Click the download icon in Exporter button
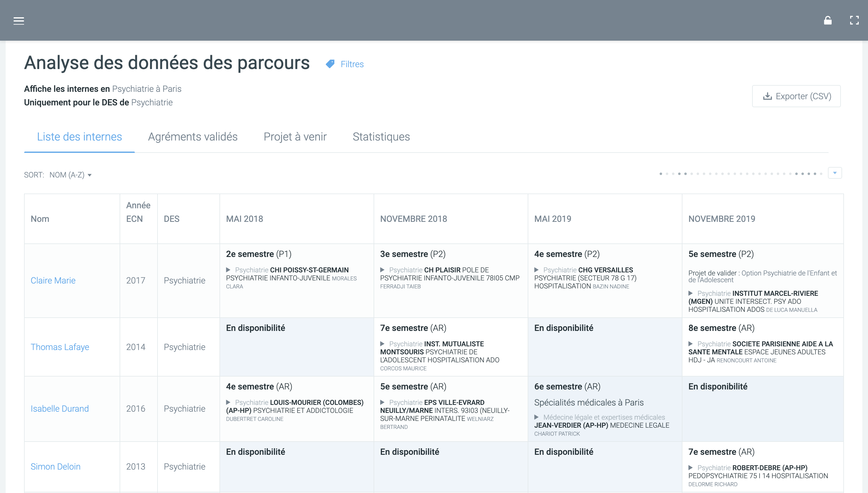Image resolution: width=868 pixels, height=493 pixels. (767, 96)
